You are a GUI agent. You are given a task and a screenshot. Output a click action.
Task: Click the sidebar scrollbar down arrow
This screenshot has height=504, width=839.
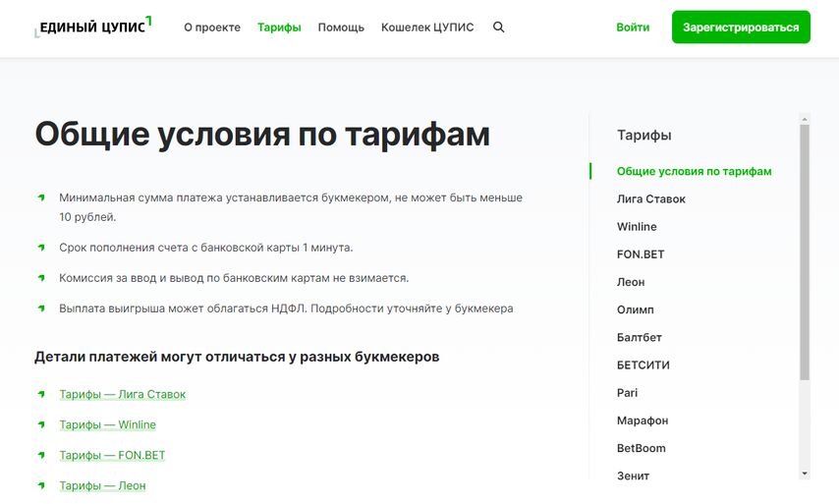pos(805,475)
